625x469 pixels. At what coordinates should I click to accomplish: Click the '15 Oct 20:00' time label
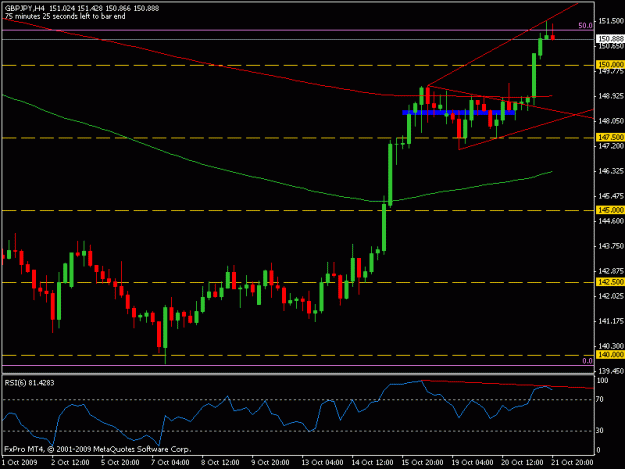pos(422,463)
